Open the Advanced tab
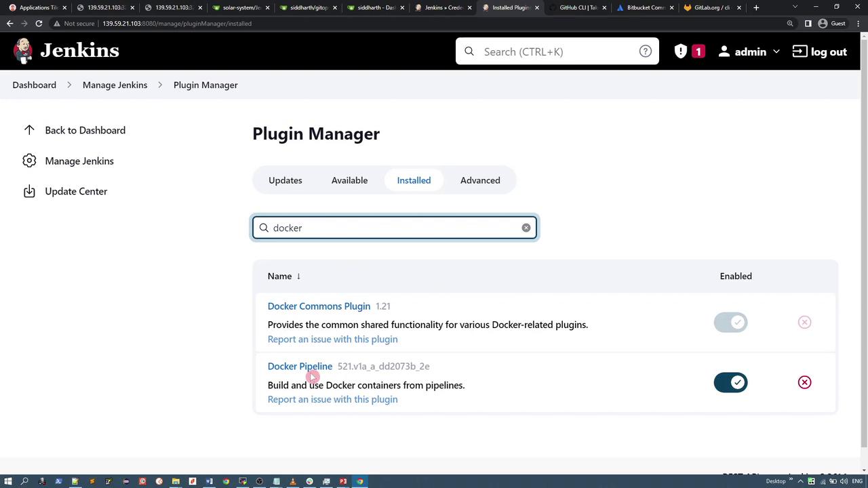Screen dimensions: 868x488 (480, 180)
